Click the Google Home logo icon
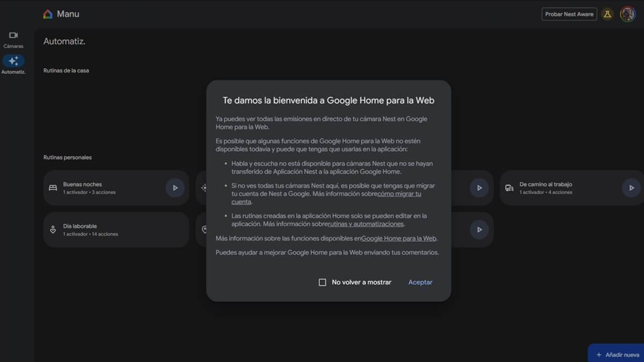 tap(48, 14)
